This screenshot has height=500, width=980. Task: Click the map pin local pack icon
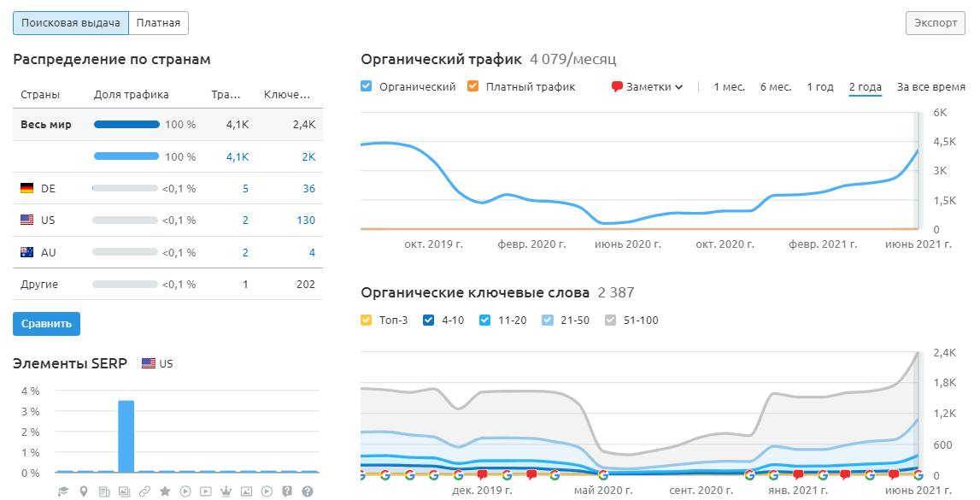(x=83, y=491)
